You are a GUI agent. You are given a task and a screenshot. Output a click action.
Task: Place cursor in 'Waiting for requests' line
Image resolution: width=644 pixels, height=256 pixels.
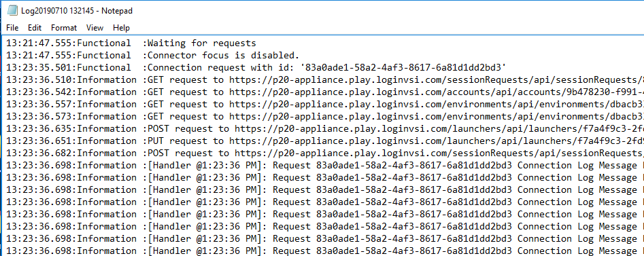202,43
